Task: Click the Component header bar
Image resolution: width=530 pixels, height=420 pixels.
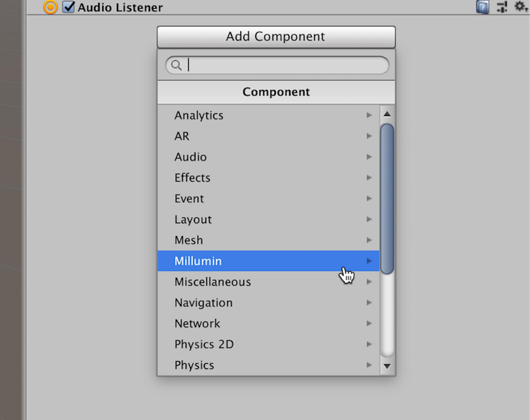Action: pyautogui.click(x=276, y=92)
